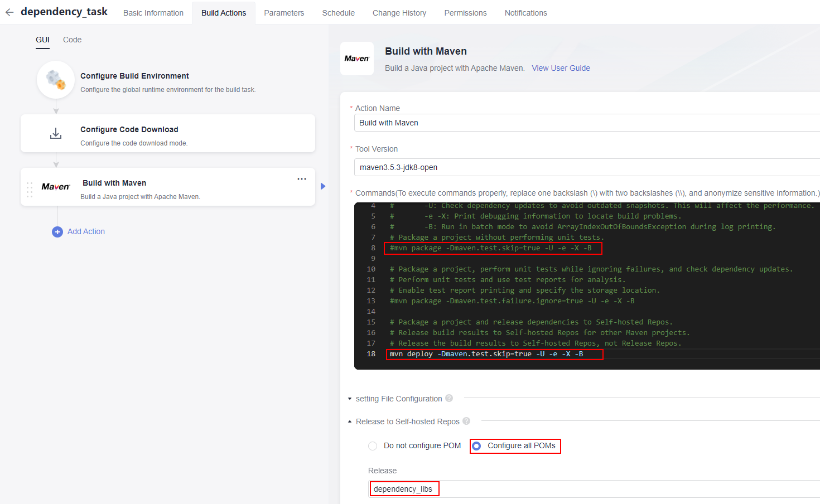Switch to Basic Information tab
The image size is (820, 504).
pos(153,13)
